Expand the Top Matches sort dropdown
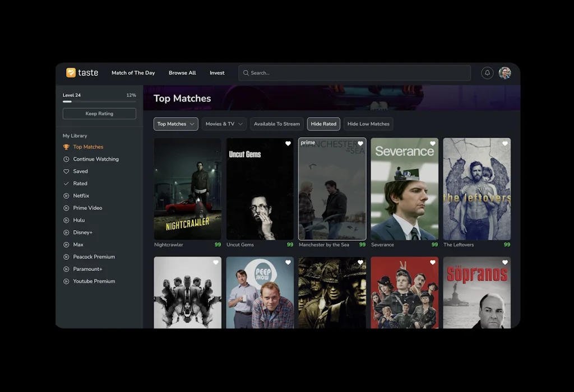This screenshot has height=392, width=574. click(x=176, y=124)
